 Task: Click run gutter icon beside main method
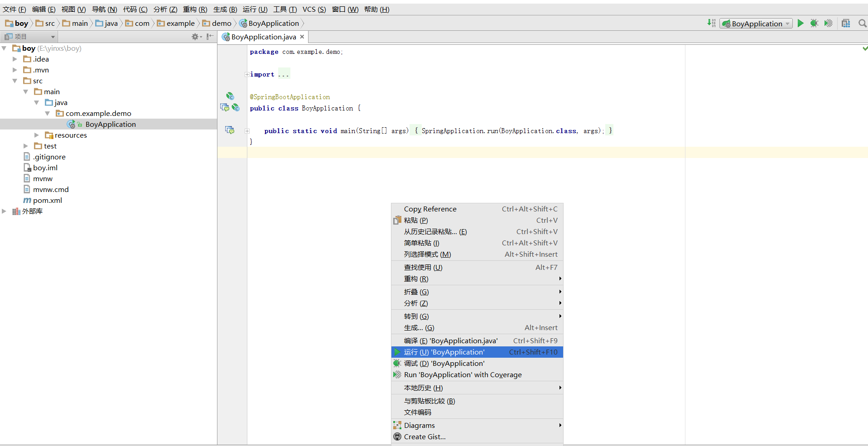click(x=230, y=130)
